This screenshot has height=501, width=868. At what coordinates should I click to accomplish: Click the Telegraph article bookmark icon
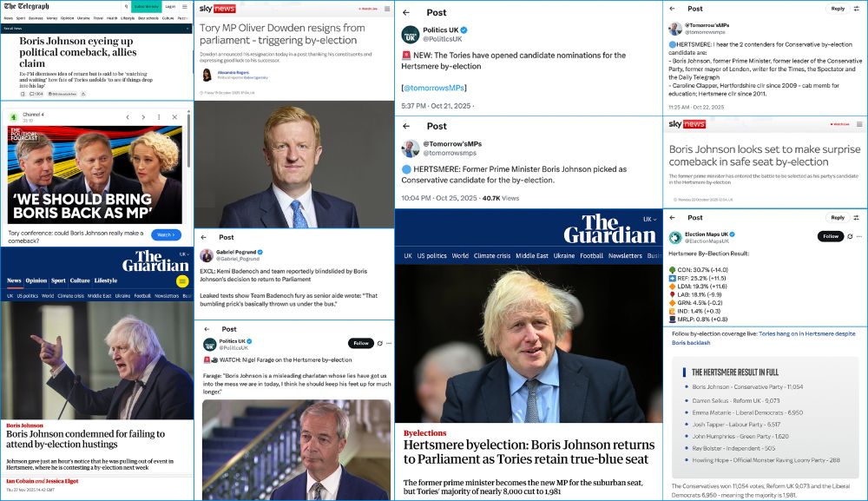coord(23,94)
